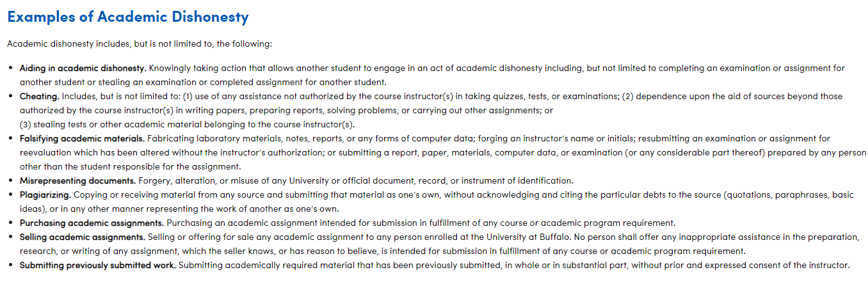The height and width of the screenshot is (286, 868).
Task: Click the bold "Falsifying academic materials." term
Action: [82, 138]
